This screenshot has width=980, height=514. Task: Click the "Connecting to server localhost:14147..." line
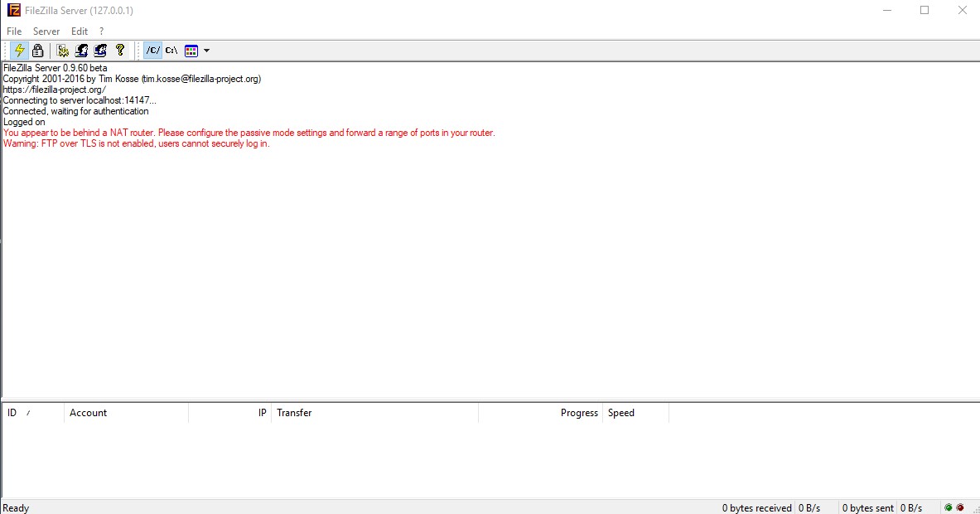(80, 100)
